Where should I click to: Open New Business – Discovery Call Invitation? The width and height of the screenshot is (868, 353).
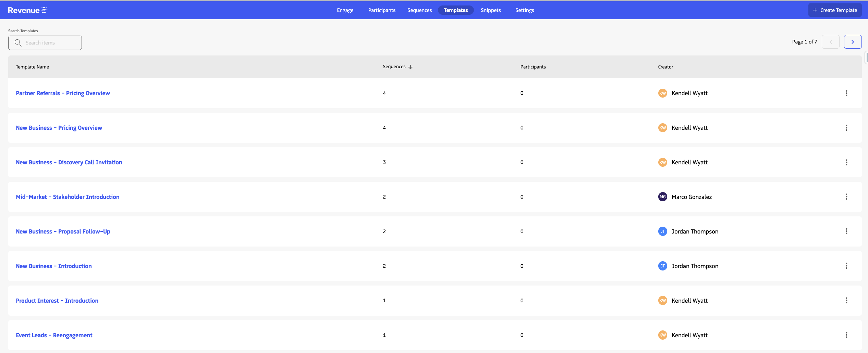pyautogui.click(x=69, y=162)
